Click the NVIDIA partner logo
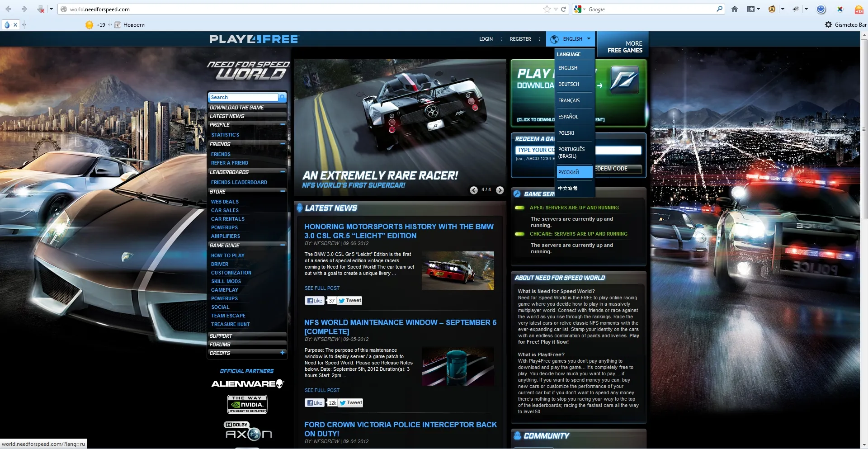 click(x=247, y=404)
